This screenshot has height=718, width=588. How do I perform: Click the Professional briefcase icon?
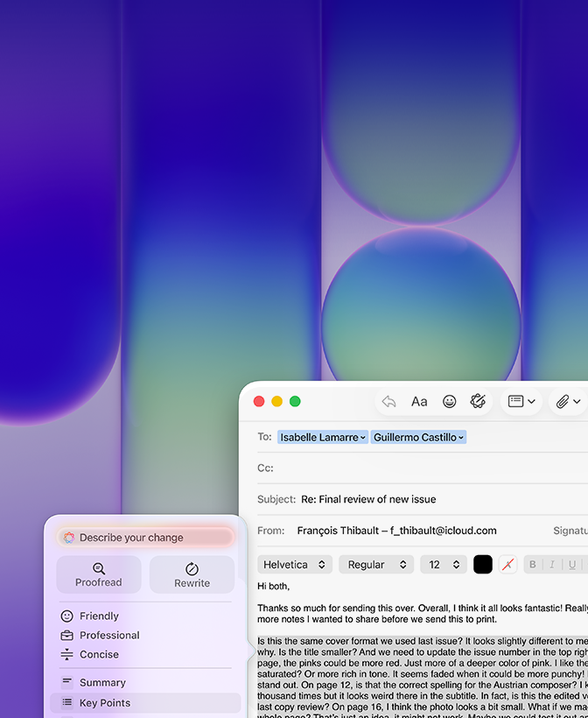coord(66,635)
